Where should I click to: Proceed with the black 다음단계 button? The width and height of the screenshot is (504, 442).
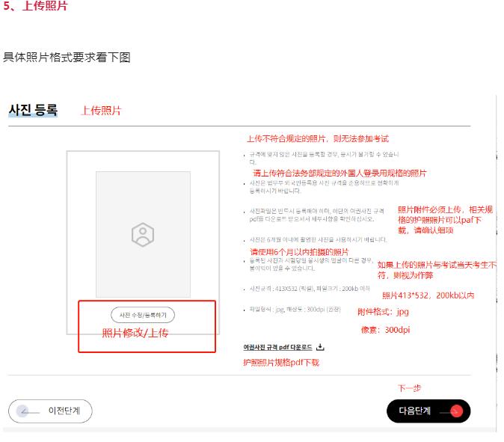(428, 411)
